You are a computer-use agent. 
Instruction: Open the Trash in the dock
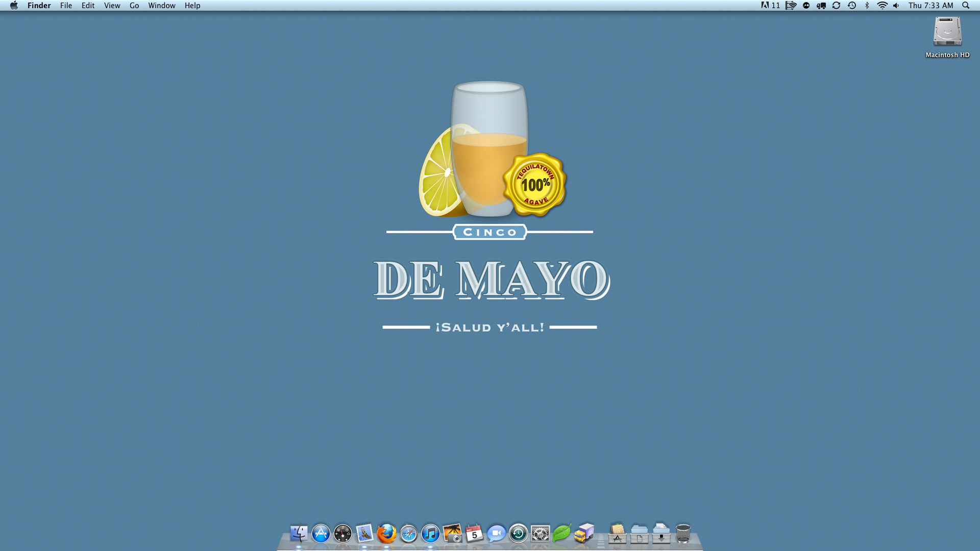[683, 534]
